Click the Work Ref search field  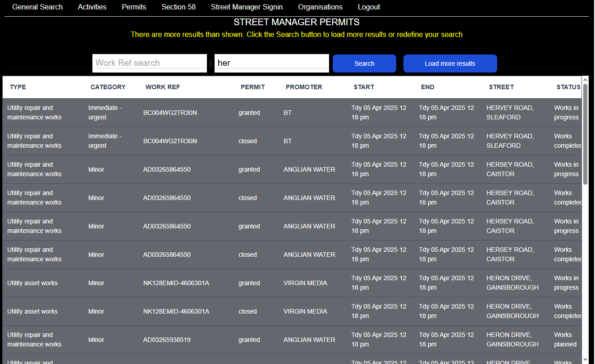tap(149, 63)
